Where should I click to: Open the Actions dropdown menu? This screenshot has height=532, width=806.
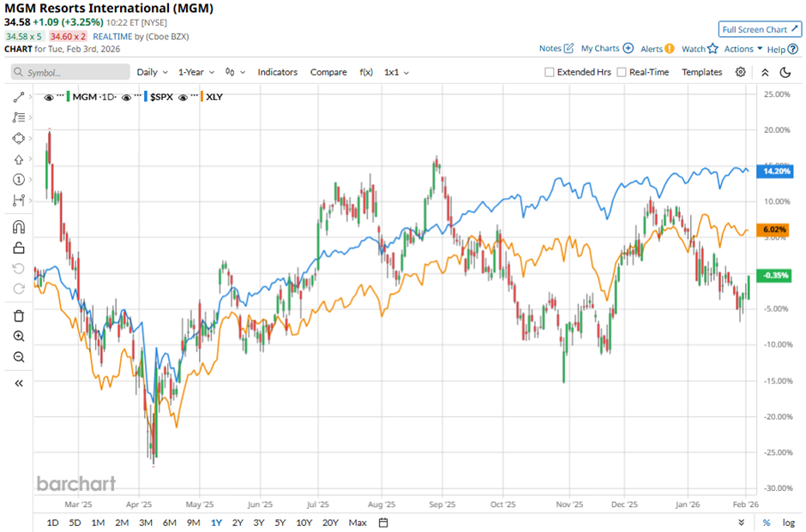(x=743, y=49)
